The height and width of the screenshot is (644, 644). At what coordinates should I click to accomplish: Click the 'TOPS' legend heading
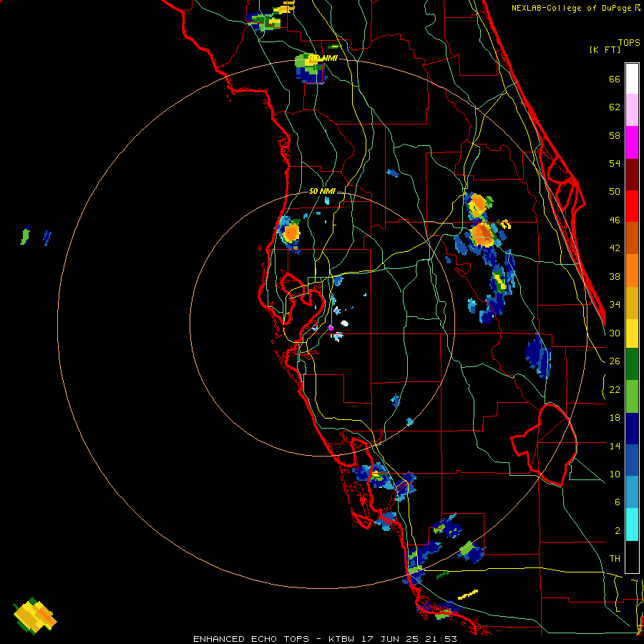point(629,42)
